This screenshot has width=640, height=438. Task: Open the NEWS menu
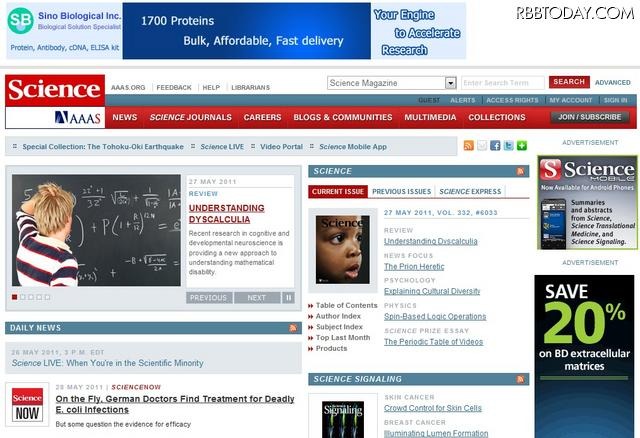125,118
